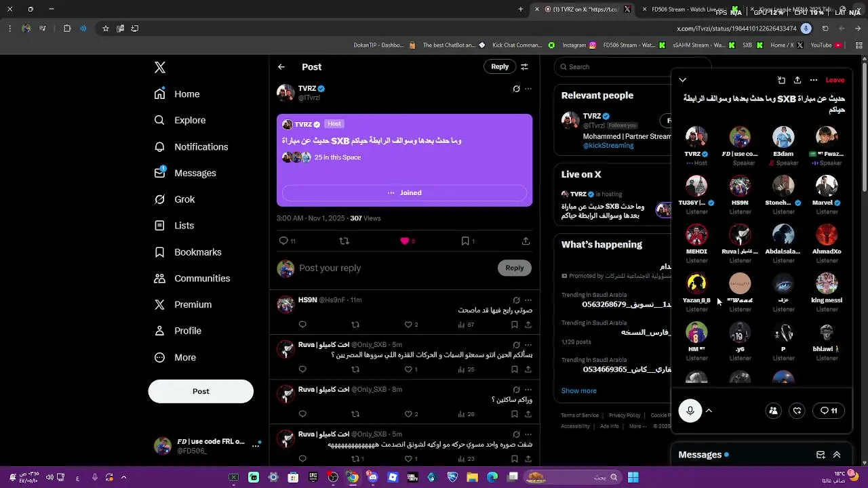Click gray Reply button beside reply field
Screen dimensions: 868x488
pos(515,268)
